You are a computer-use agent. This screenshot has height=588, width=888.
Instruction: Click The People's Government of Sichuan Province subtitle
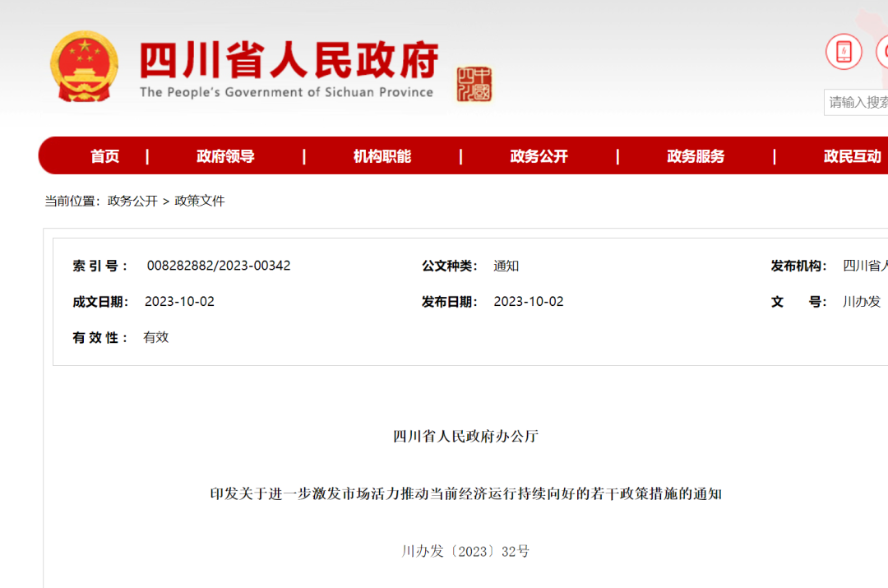click(x=287, y=92)
